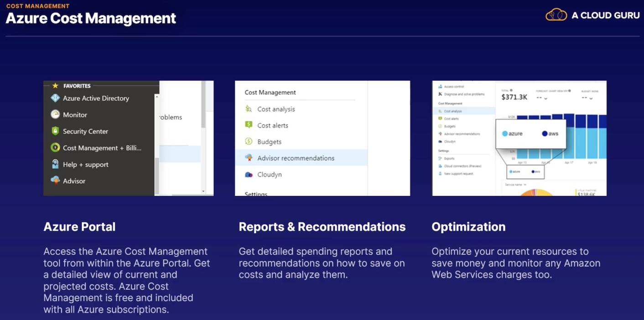Screen dimensions: 644x320
Task: Expand the Budget none dropdown chevron
Action: tap(591, 98)
